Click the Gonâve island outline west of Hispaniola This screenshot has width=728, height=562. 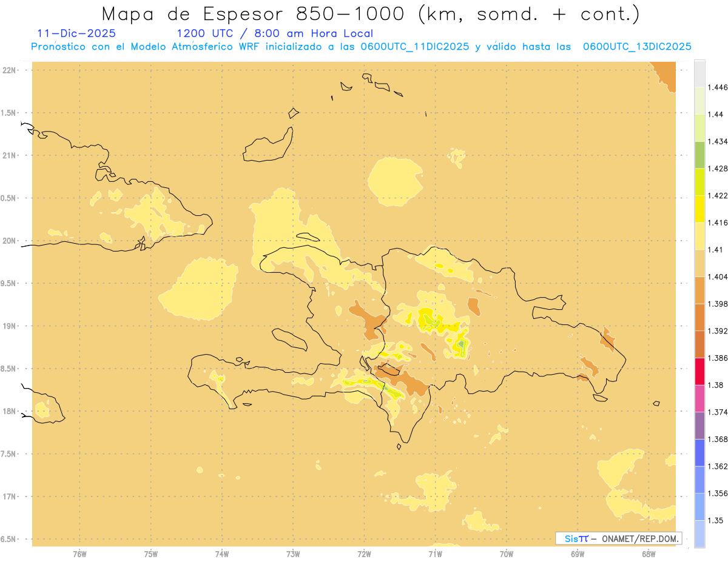[x=289, y=340]
